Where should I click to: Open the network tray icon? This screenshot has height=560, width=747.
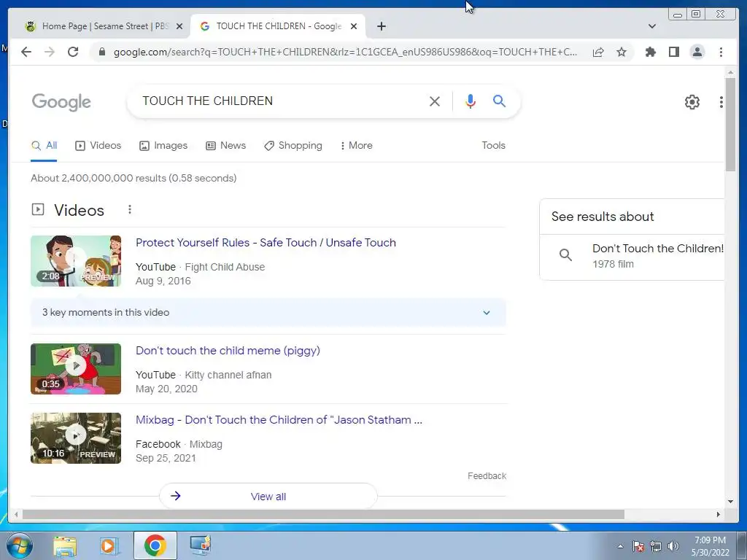(656, 546)
